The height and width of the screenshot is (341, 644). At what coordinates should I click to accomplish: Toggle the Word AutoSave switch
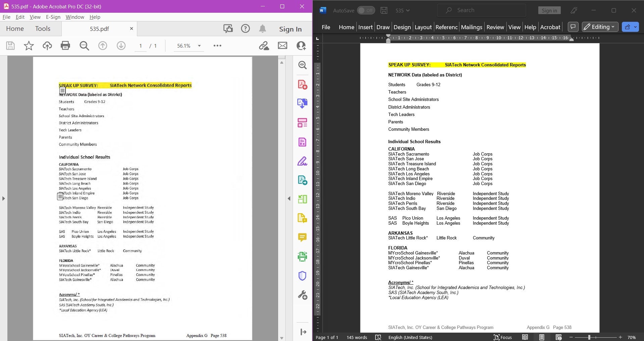tap(366, 10)
